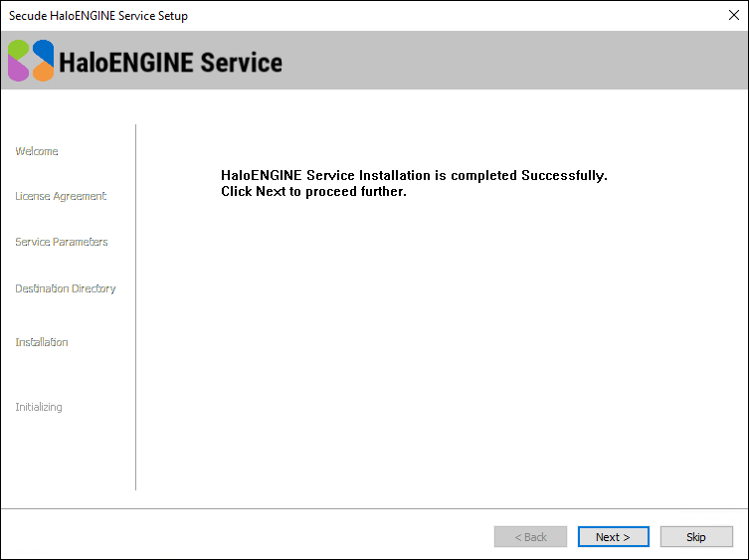Click the "Click Next to proceed further" text

click(313, 191)
